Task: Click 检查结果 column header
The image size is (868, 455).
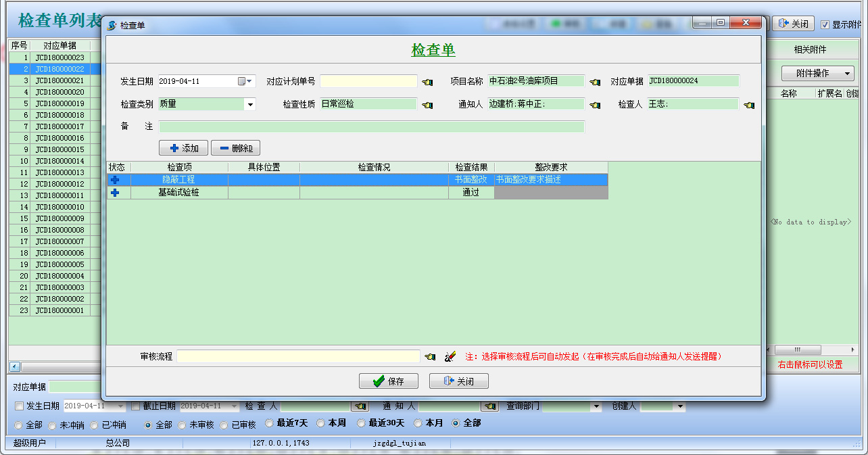Action: click(471, 167)
